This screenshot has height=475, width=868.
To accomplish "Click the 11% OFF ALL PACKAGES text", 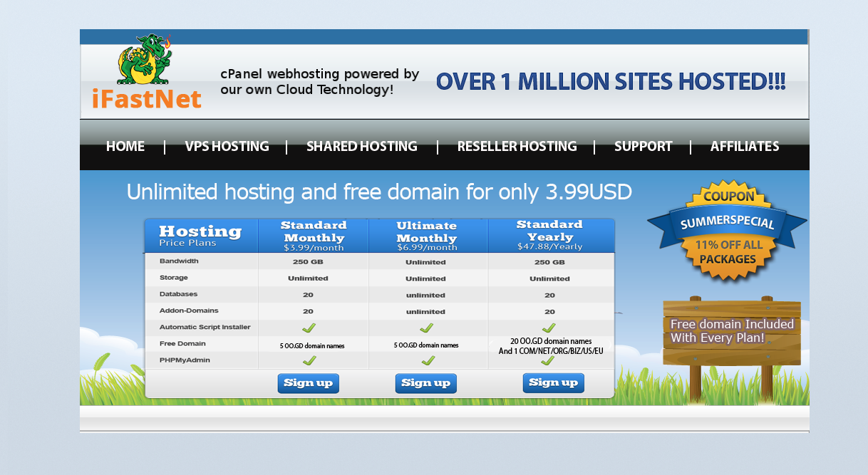I will (x=728, y=252).
